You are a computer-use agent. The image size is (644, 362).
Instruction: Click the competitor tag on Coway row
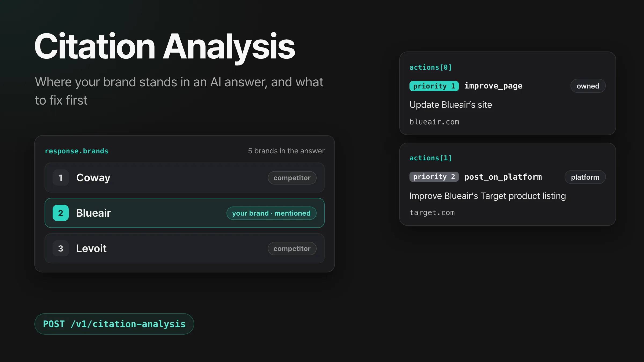[x=292, y=178]
